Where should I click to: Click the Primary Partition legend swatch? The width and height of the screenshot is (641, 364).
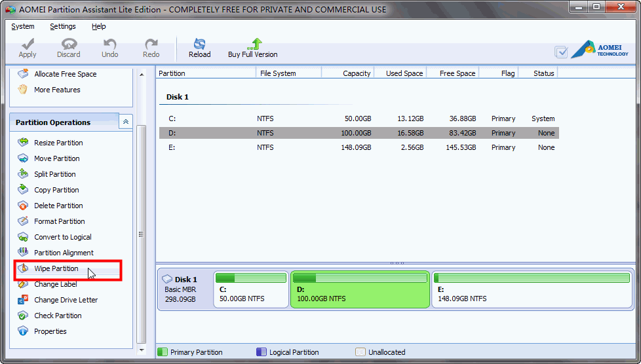(x=163, y=352)
